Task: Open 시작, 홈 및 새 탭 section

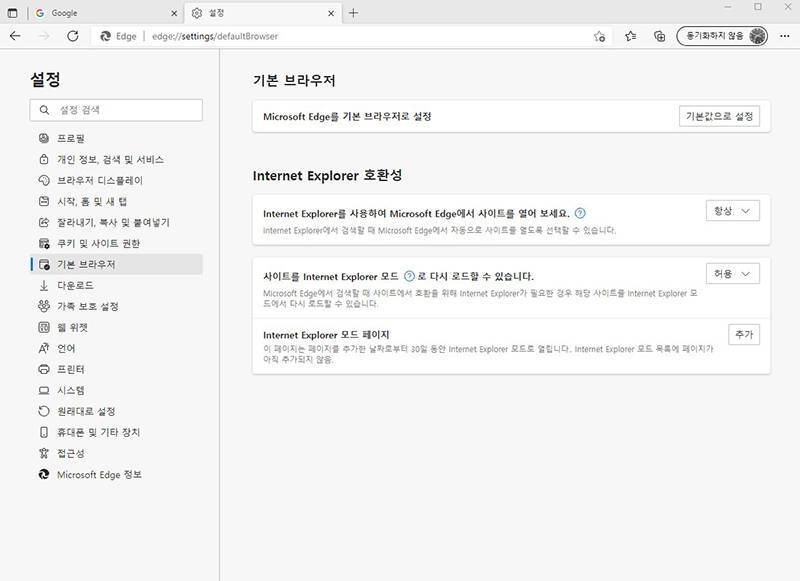Action: point(116,201)
